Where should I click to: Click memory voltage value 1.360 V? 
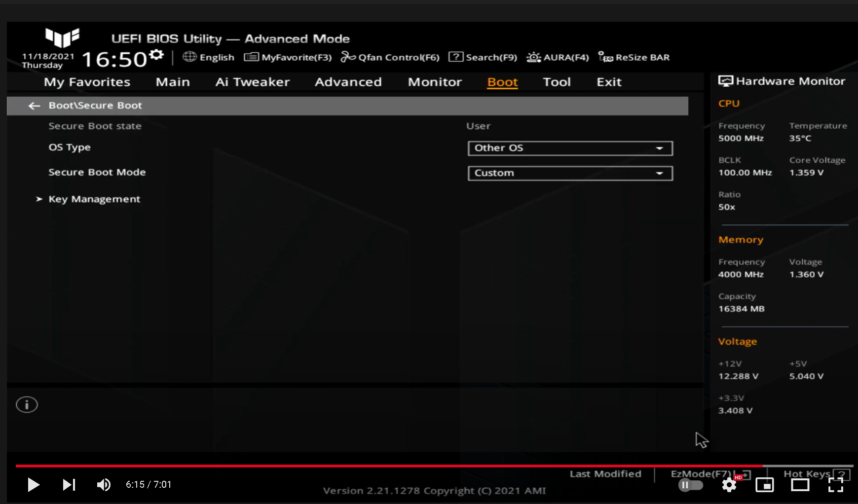806,274
